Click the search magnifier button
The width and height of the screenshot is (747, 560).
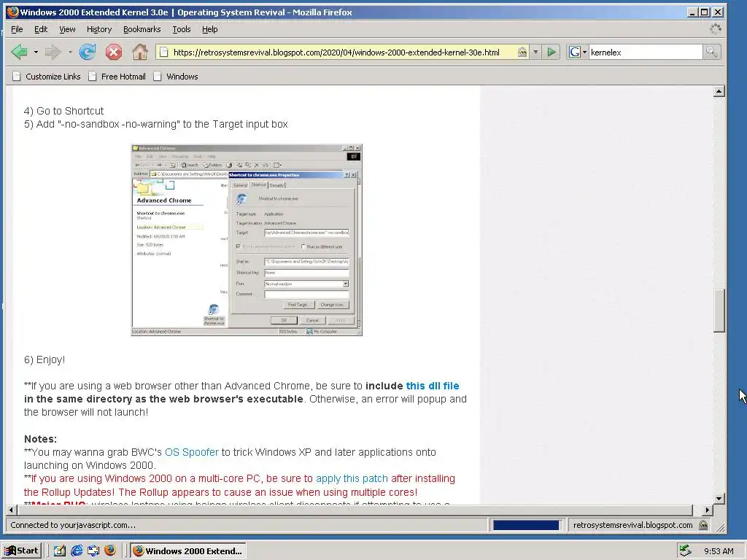coord(711,52)
